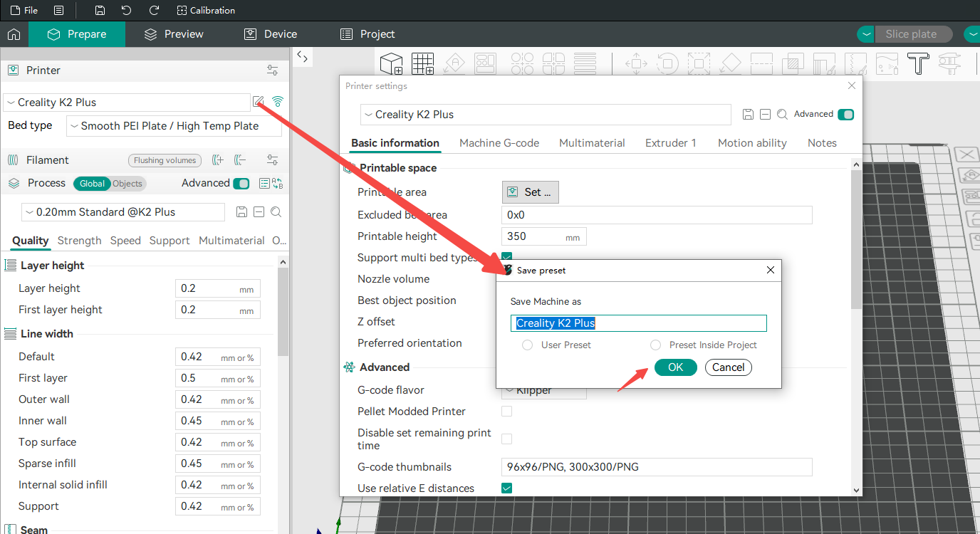Click the Add plate grid icon
The width and height of the screenshot is (980, 534).
(x=423, y=63)
